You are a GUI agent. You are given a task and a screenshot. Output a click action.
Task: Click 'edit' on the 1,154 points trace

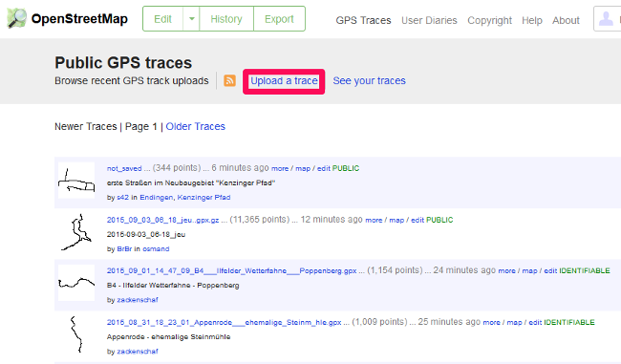pyautogui.click(x=550, y=271)
